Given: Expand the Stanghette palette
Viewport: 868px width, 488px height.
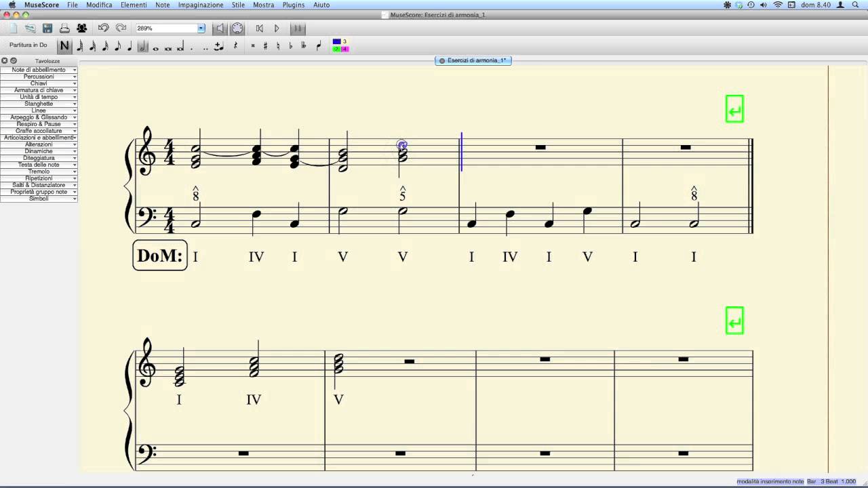Looking at the screenshot, I should click(x=39, y=104).
